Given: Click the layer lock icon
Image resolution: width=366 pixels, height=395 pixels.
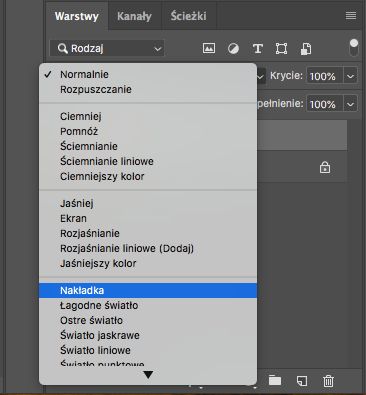Looking at the screenshot, I should point(325,167).
